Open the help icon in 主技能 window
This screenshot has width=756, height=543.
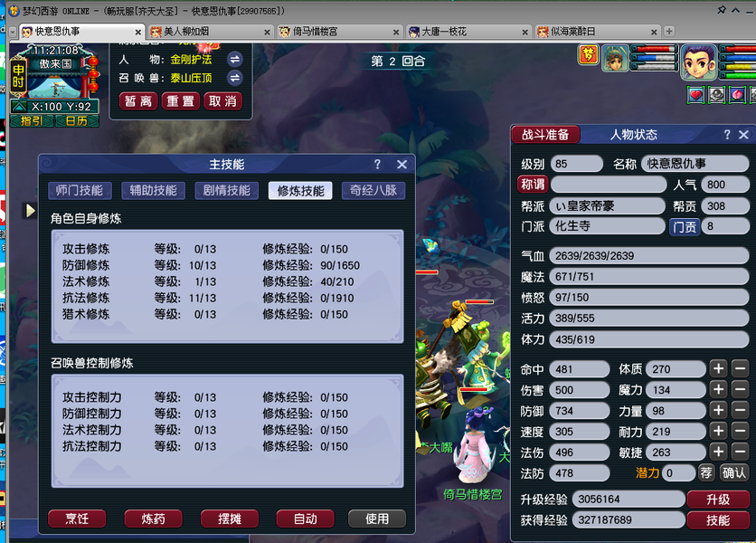377,165
